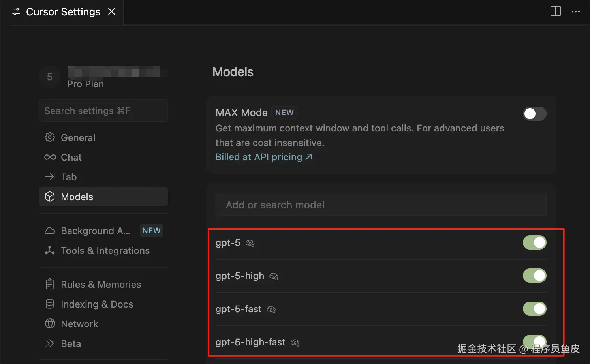Image resolution: width=590 pixels, height=364 pixels.
Task: Click the gpt-5-fast model name
Action: click(239, 309)
